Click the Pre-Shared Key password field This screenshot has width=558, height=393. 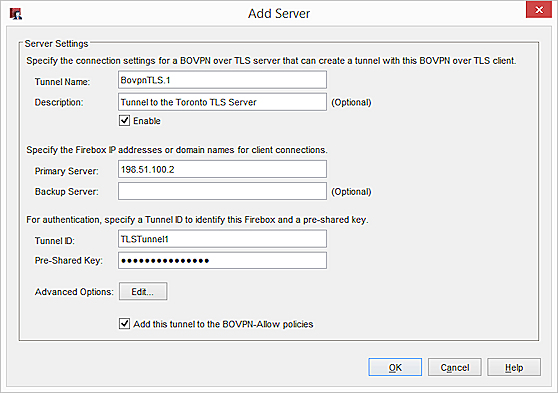coord(222,261)
